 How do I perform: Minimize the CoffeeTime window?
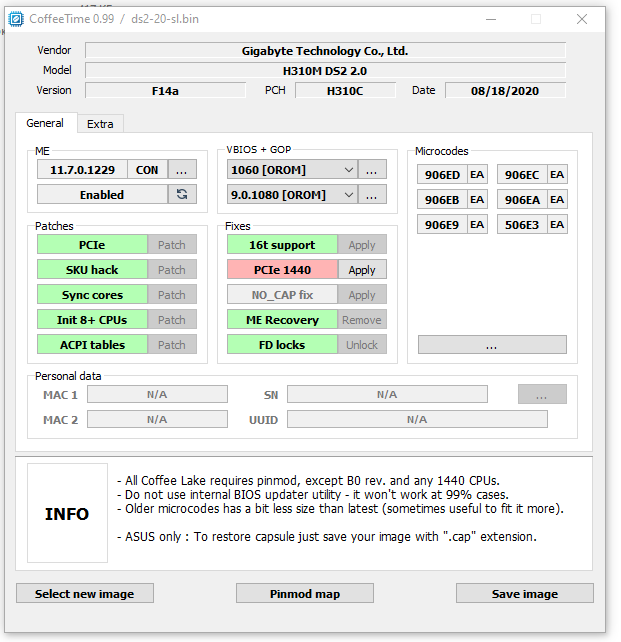click(491, 19)
